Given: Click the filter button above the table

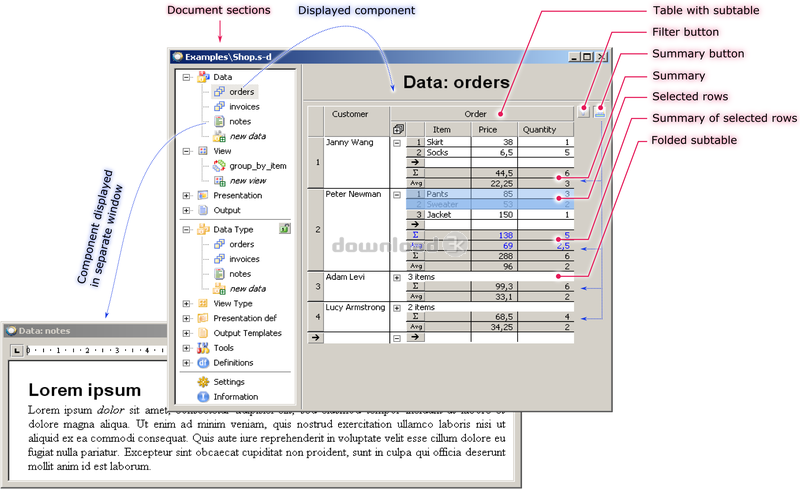Looking at the screenshot, I should coord(584,112).
